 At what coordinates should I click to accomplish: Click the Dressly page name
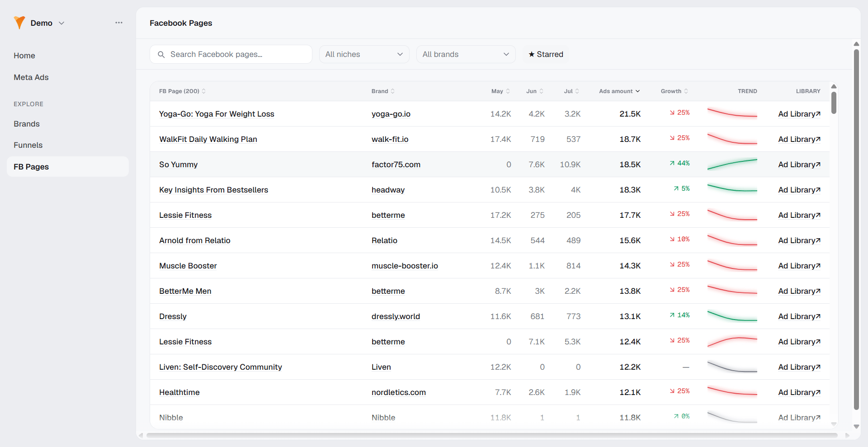(173, 316)
